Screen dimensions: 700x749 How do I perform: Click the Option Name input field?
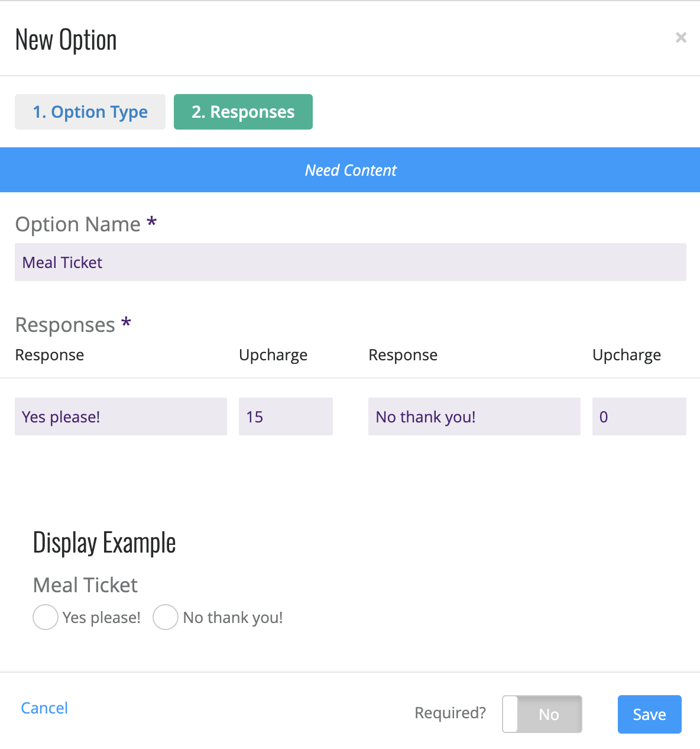click(x=351, y=262)
